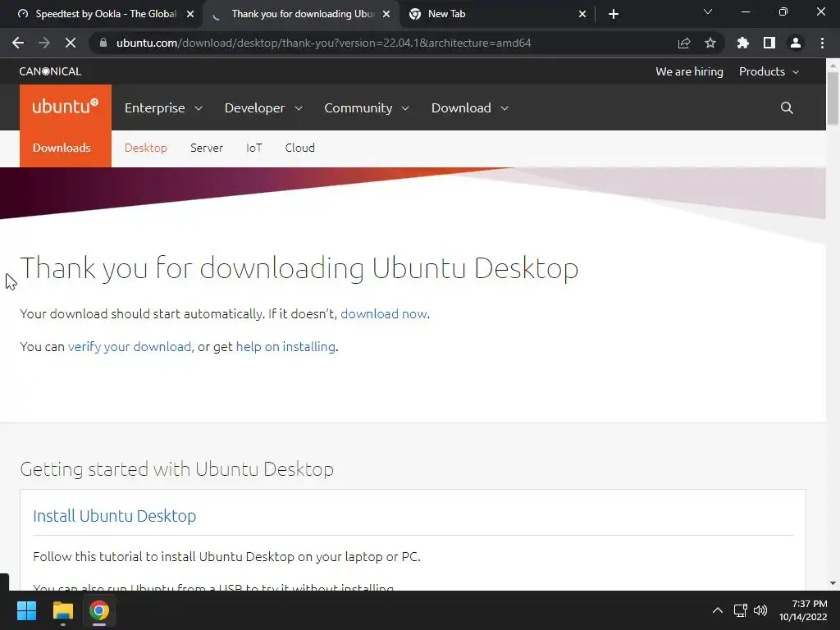Open File Explorer from the taskbar
840x630 pixels.
62,610
